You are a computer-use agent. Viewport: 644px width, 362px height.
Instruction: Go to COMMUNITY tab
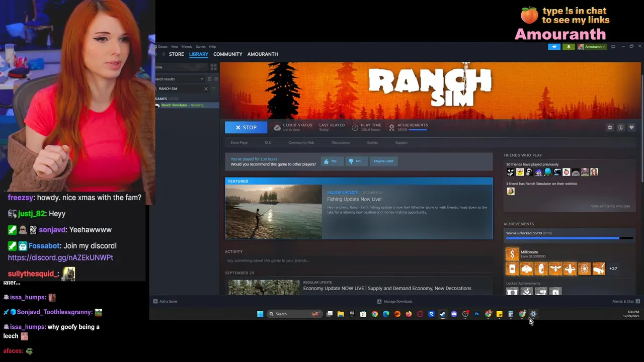227,54
